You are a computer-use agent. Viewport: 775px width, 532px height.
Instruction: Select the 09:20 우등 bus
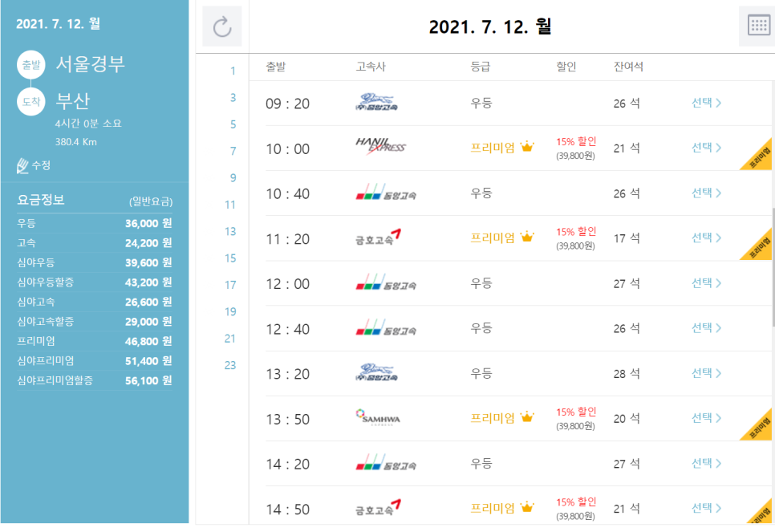coord(706,103)
